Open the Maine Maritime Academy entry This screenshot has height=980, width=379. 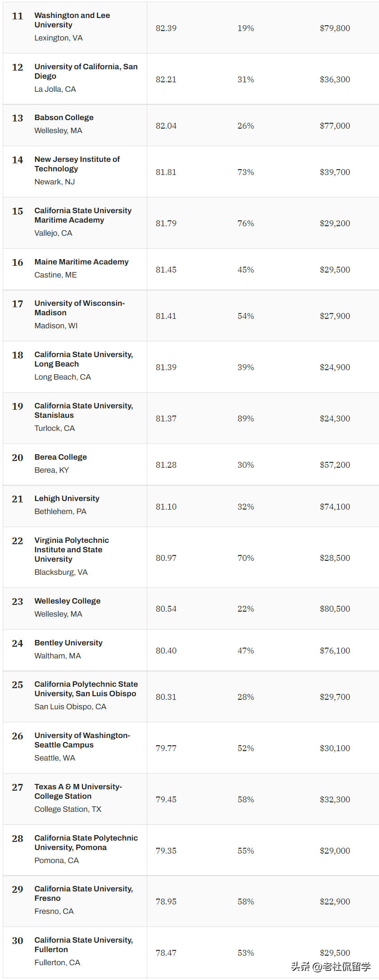81,262
